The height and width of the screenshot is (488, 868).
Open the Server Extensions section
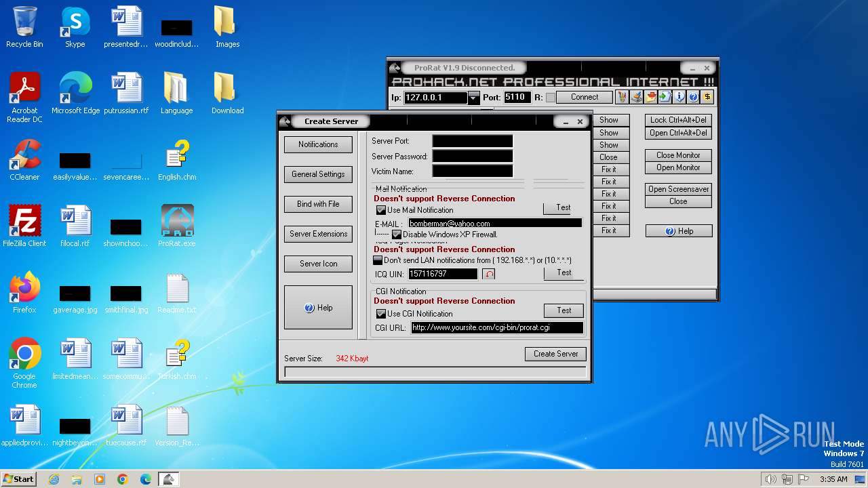pos(318,234)
